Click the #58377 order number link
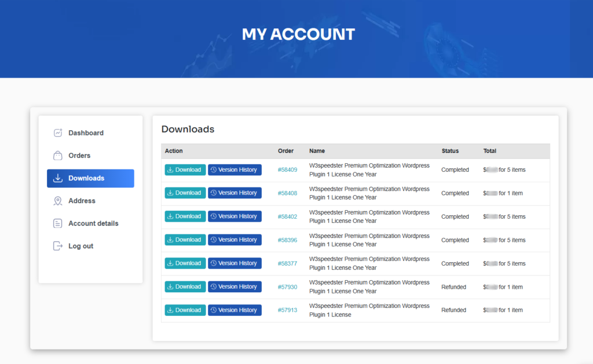The width and height of the screenshot is (593, 364). point(288,263)
